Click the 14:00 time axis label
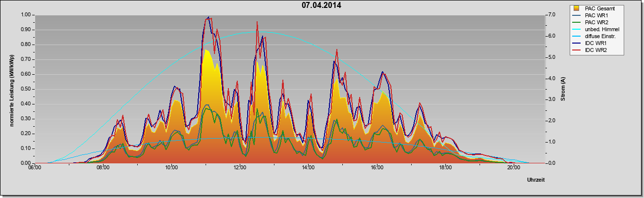Viewport: 644px width, 198px height. 308,167
